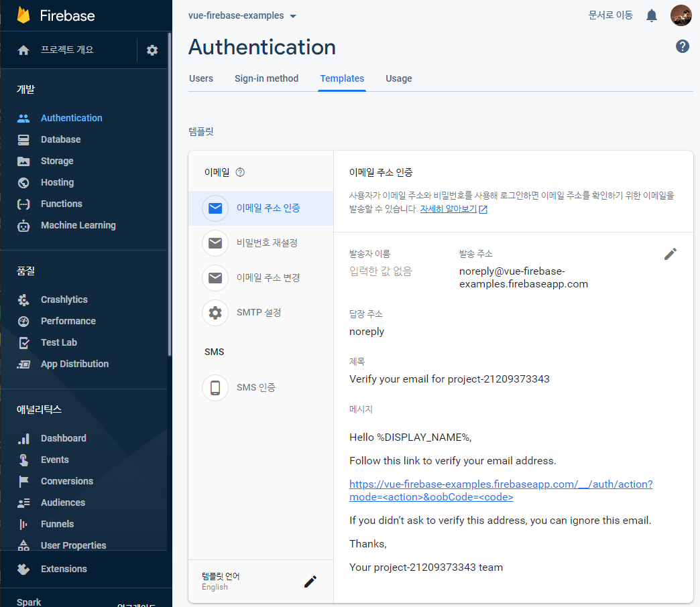Click the Hosting globe icon
The width and height of the screenshot is (700, 607).
(x=23, y=182)
